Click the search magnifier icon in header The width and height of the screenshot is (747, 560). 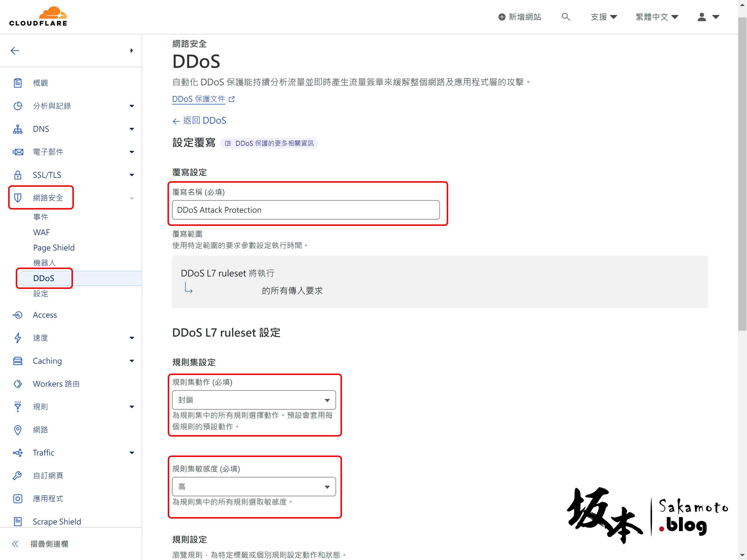566,17
